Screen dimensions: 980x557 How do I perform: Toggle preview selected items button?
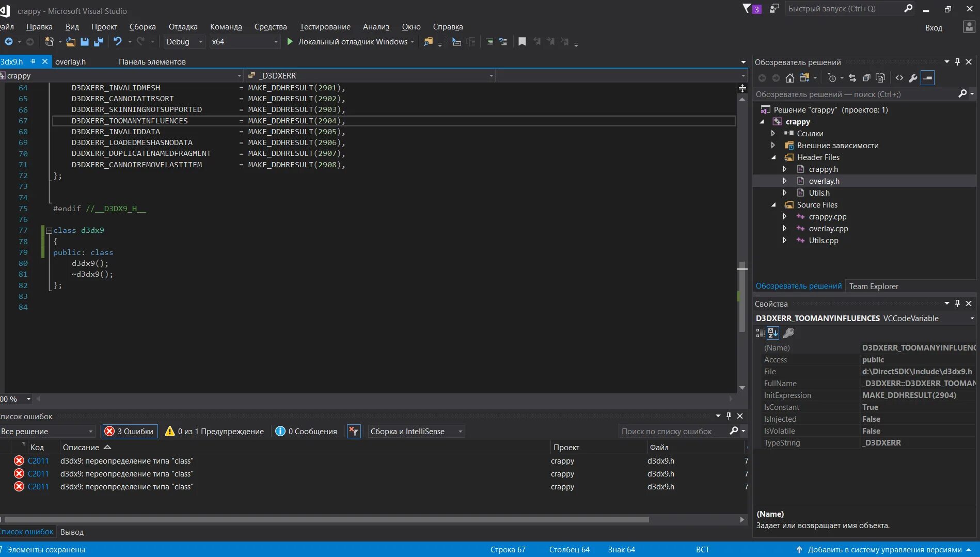(928, 78)
